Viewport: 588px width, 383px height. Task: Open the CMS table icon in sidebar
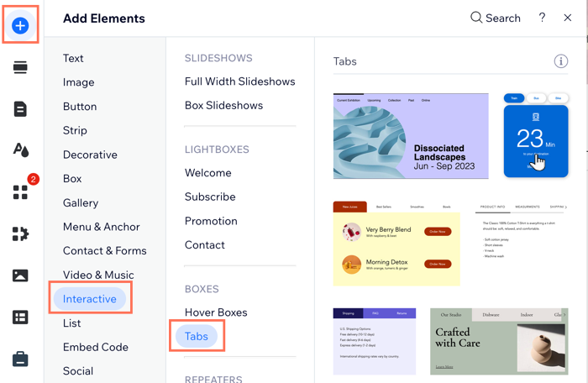20,317
